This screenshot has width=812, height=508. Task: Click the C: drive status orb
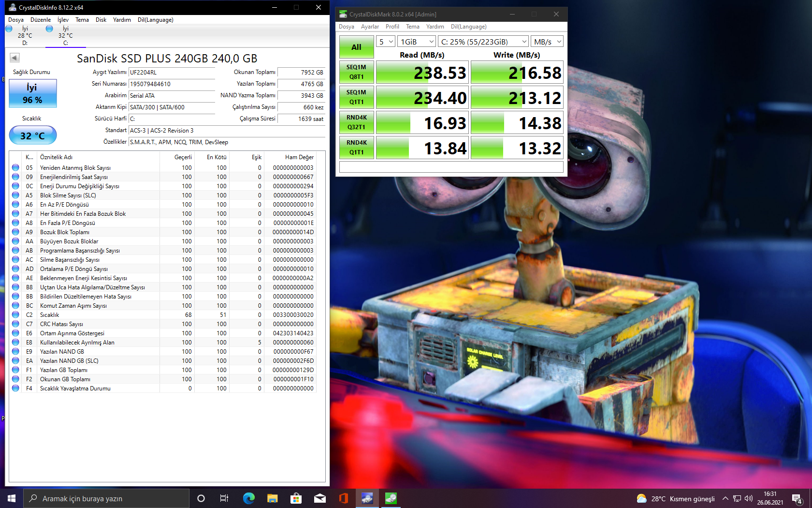coord(49,29)
